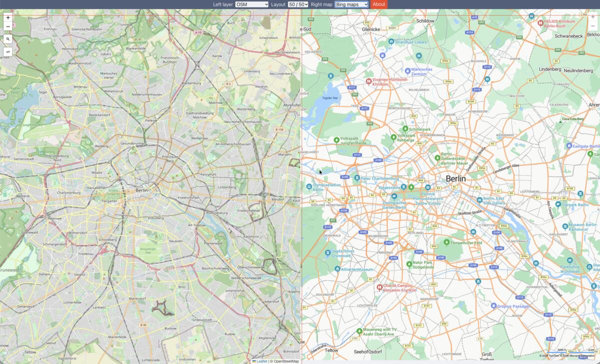Select the Schillerpark park pin

point(405,129)
